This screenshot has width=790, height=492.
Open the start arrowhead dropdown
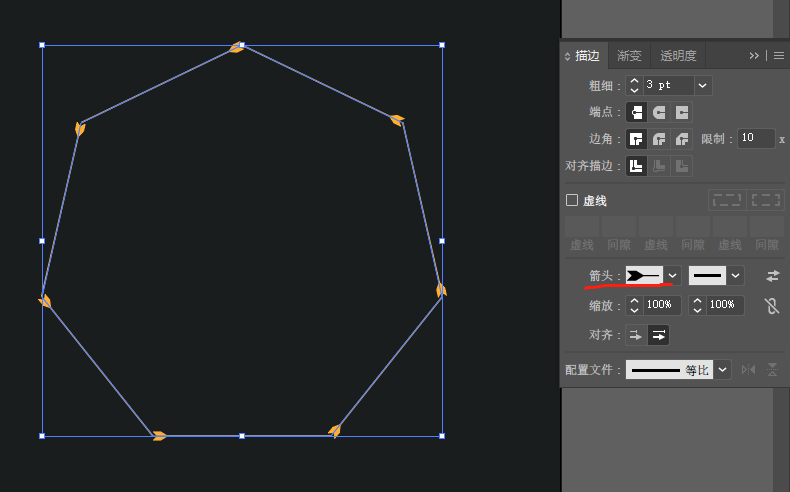pyautogui.click(x=672, y=276)
